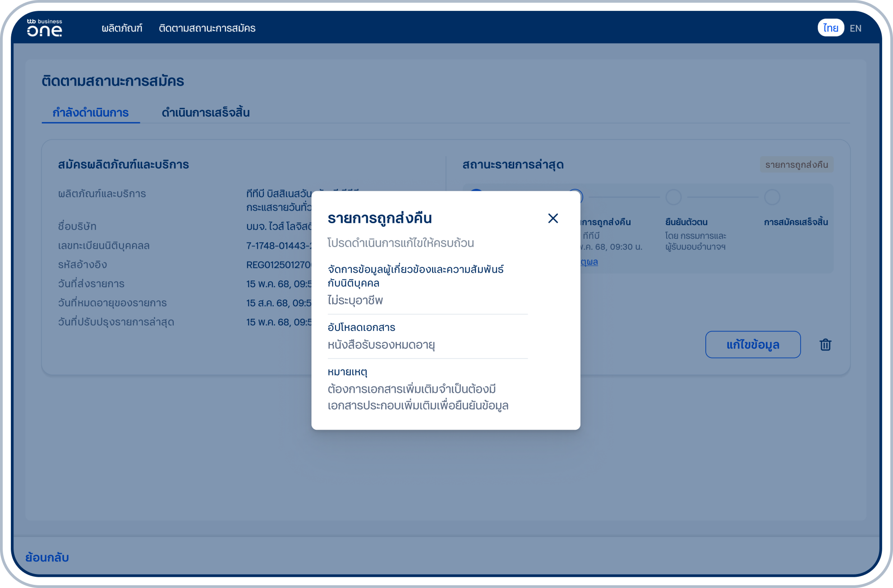Open ติดตามสถานะการสมัคร in navigation bar
The image size is (893, 588).
[207, 28]
